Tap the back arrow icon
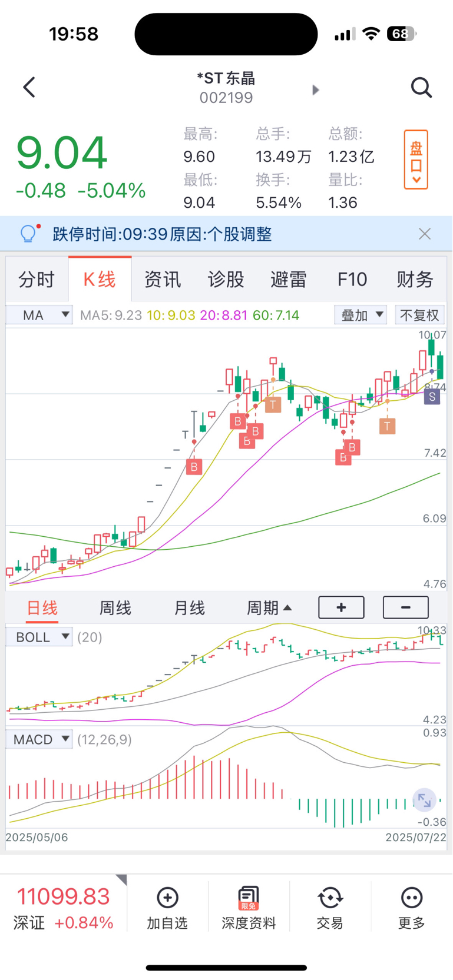Image resolution: width=453 pixels, height=980 pixels. pos(29,88)
